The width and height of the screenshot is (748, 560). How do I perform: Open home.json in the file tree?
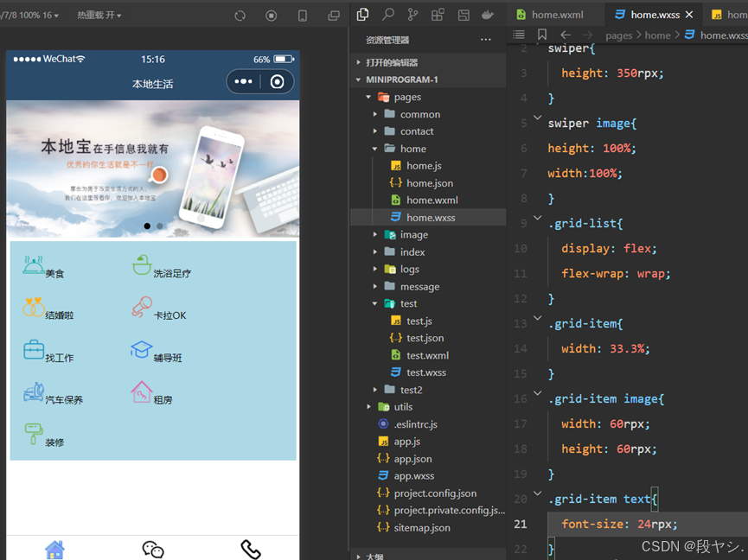click(x=430, y=183)
